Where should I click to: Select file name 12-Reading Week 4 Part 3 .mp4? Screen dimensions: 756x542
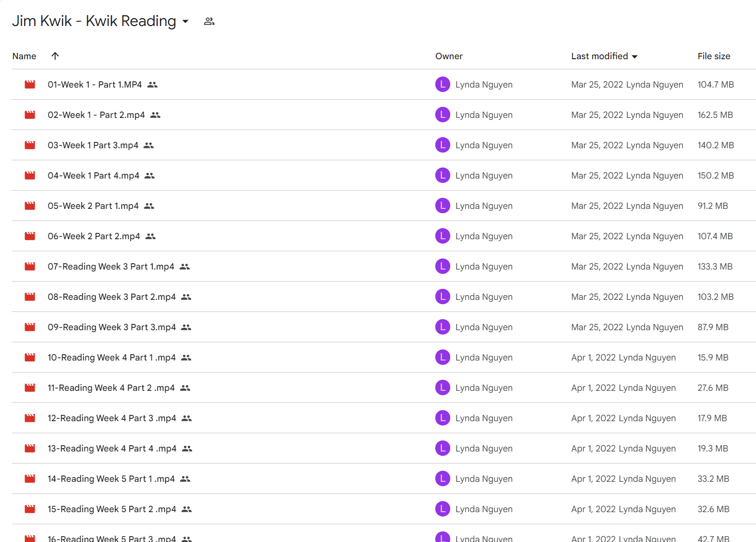(112, 418)
